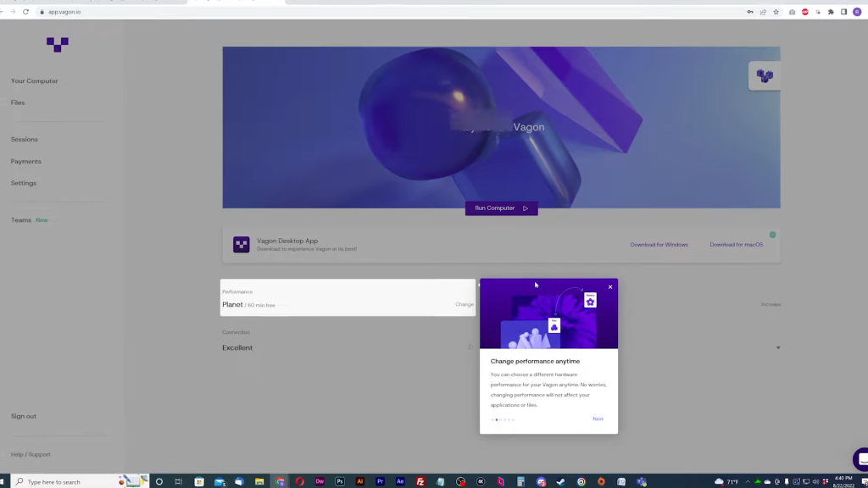Screen dimensions: 868x488
Task: Open the Extensions puzzle menu
Action: tap(831, 12)
